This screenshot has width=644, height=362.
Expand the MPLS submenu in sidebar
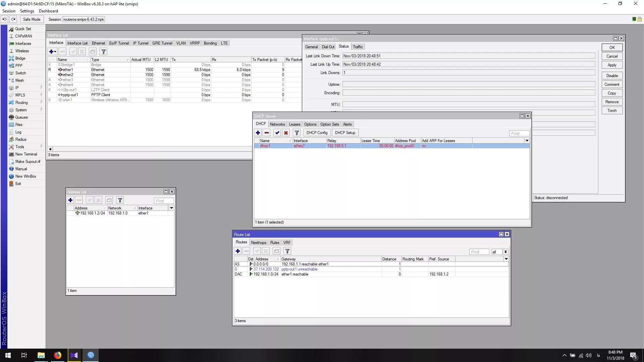click(x=26, y=95)
